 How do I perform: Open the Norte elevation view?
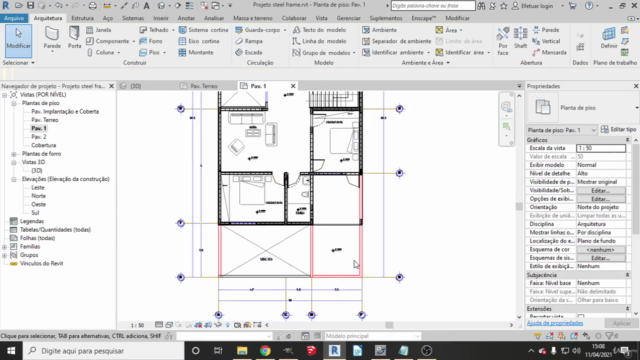click(x=38, y=196)
